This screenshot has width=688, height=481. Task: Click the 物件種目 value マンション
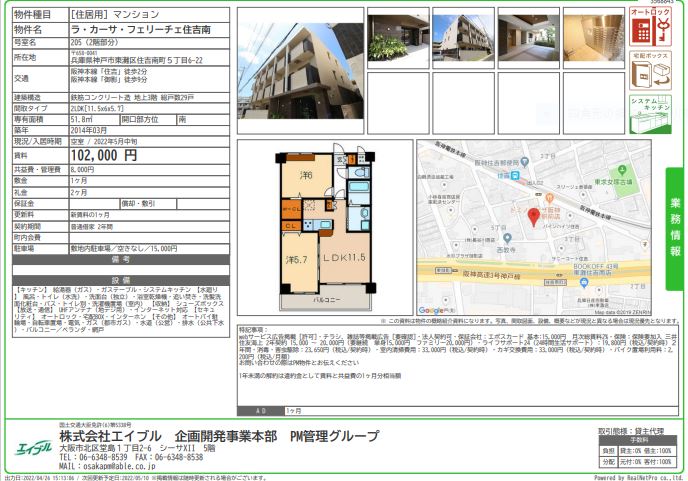[136, 14]
